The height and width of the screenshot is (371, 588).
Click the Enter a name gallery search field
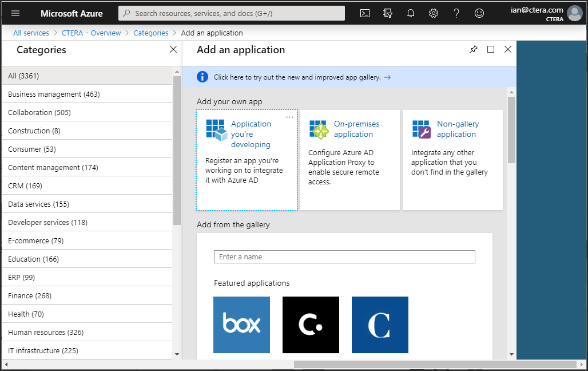[x=344, y=257]
